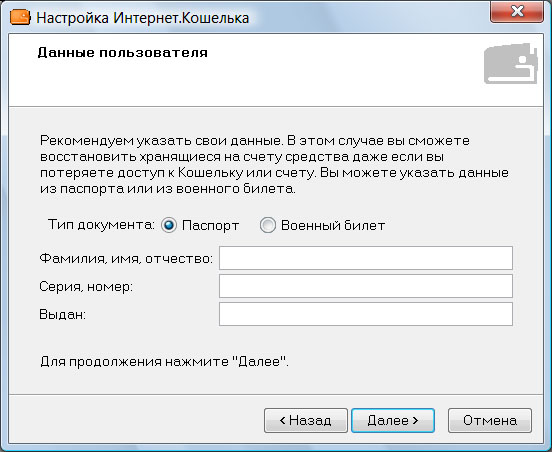
Task: Go back with the Назад button
Action: coord(306,420)
